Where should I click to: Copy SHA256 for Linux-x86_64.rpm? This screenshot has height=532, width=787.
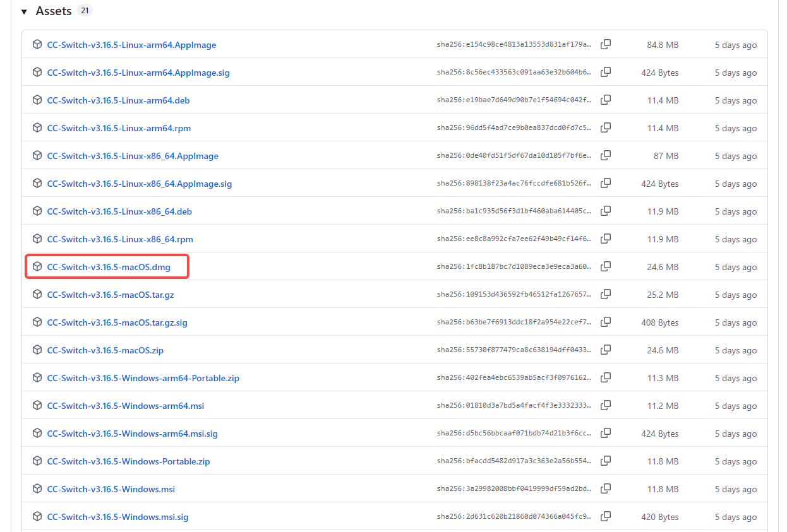click(606, 239)
